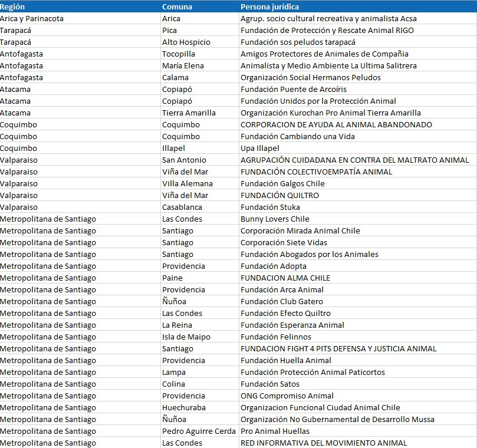Click the Isla de Maipo cell
The width and height of the screenshot is (477, 448).
199,337
